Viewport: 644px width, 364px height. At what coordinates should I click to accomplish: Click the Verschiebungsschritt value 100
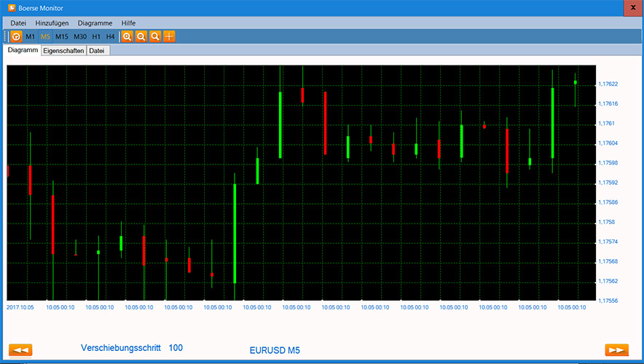176,348
